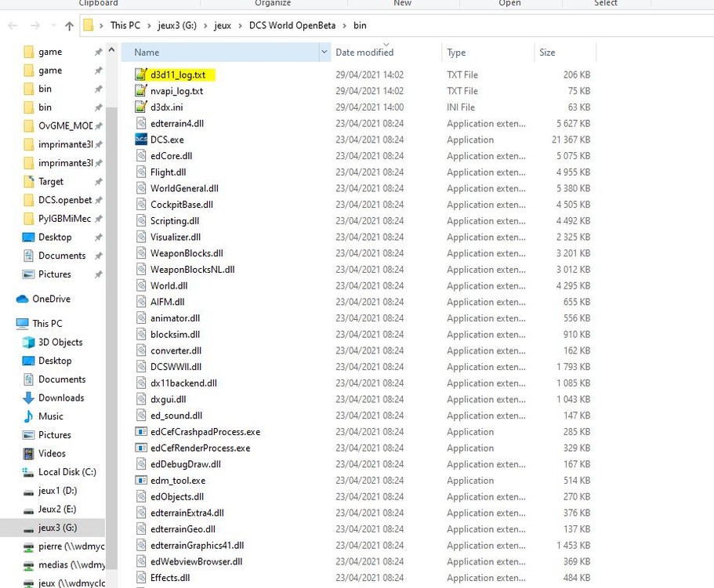The height and width of the screenshot is (588, 714).
Task: Unpin pinned Documents pin icon
Action: tap(98, 256)
